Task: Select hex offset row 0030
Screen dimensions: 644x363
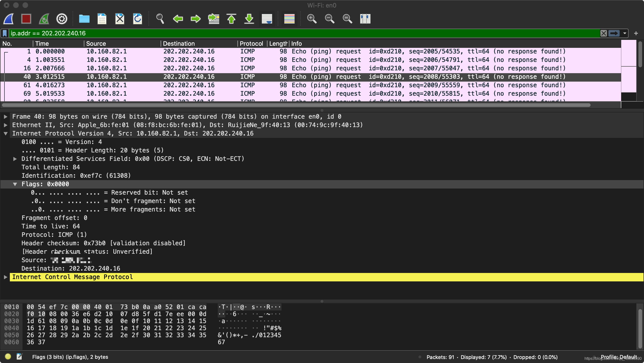Action: (11, 321)
